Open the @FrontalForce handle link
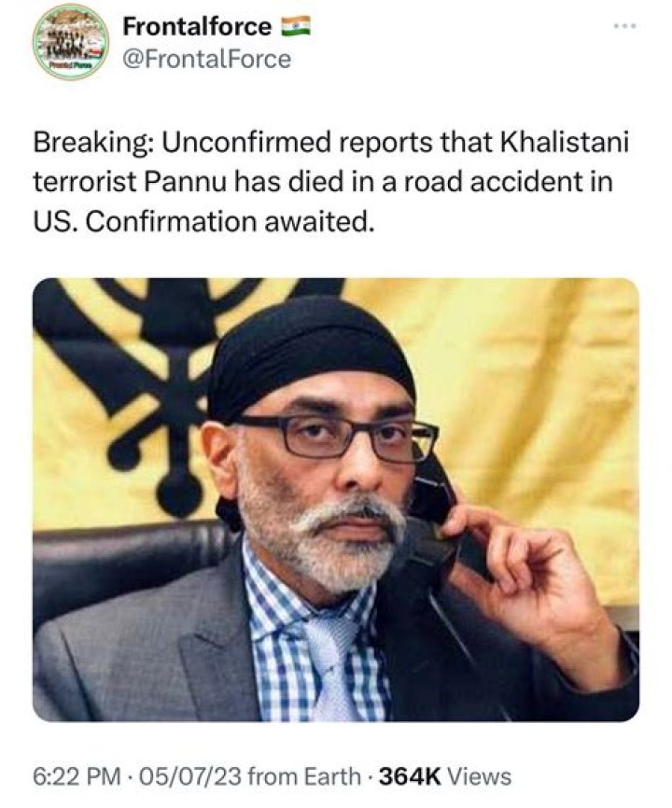 (206, 59)
